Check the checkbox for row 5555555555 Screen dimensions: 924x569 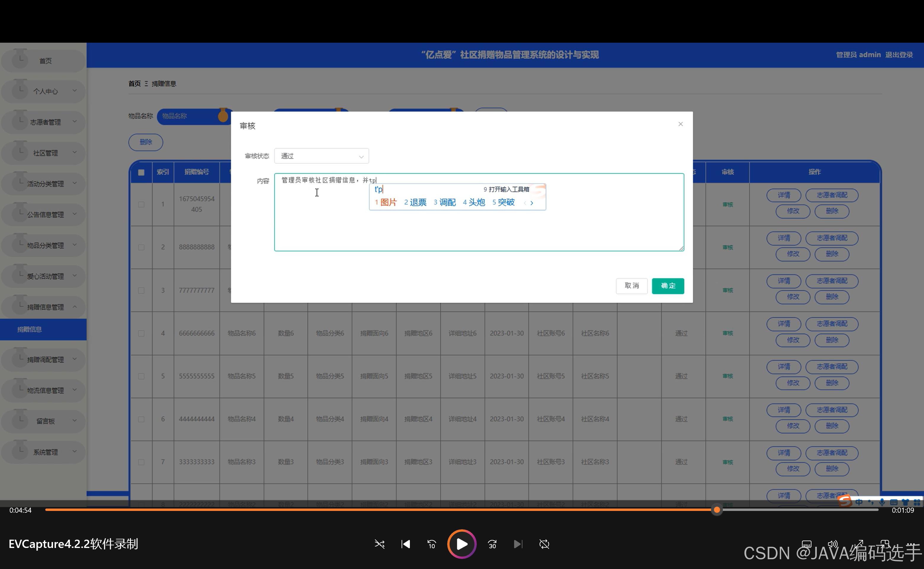point(141,376)
